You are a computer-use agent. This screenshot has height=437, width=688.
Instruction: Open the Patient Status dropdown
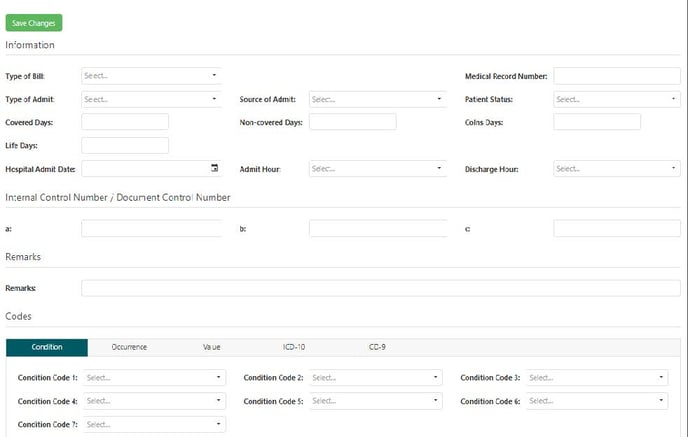click(616, 99)
